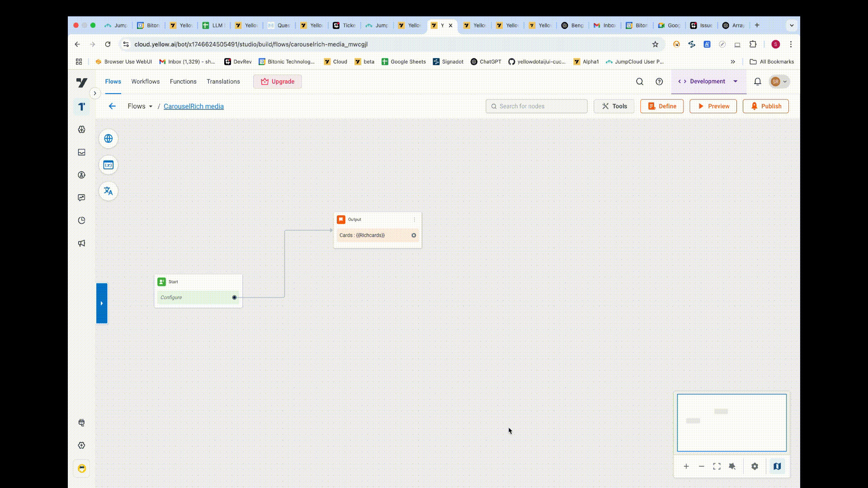Switch to the Inbox Gmail browser tab
Screen dimensions: 868x488
coord(605,25)
